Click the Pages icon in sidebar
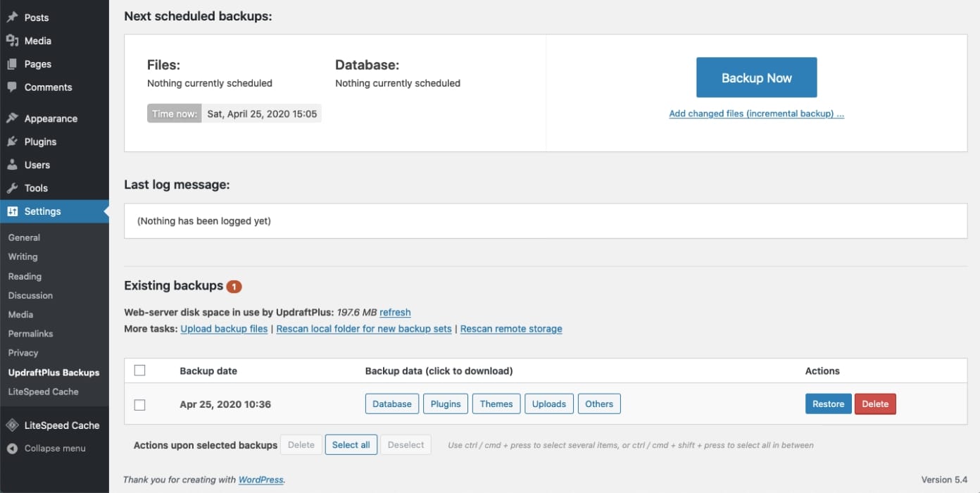 (x=12, y=64)
